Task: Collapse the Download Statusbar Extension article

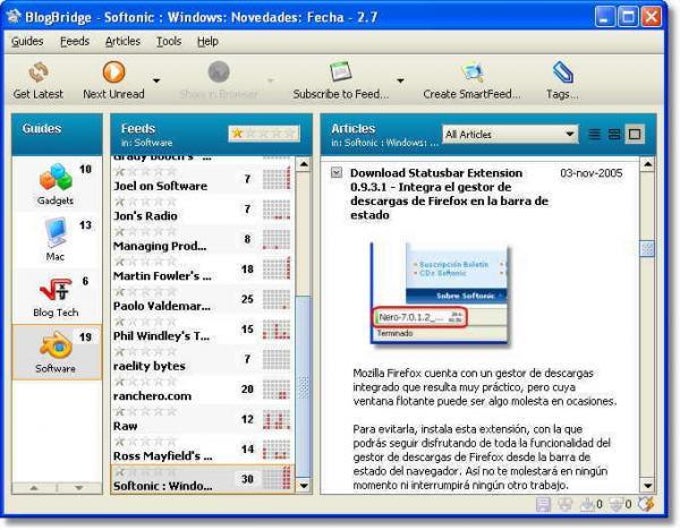Action: [336, 173]
